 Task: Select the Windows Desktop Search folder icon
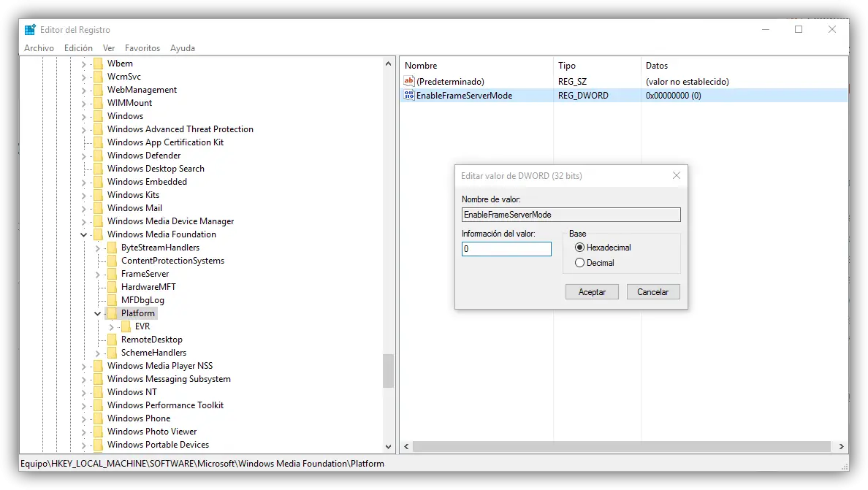pyautogui.click(x=99, y=169)
